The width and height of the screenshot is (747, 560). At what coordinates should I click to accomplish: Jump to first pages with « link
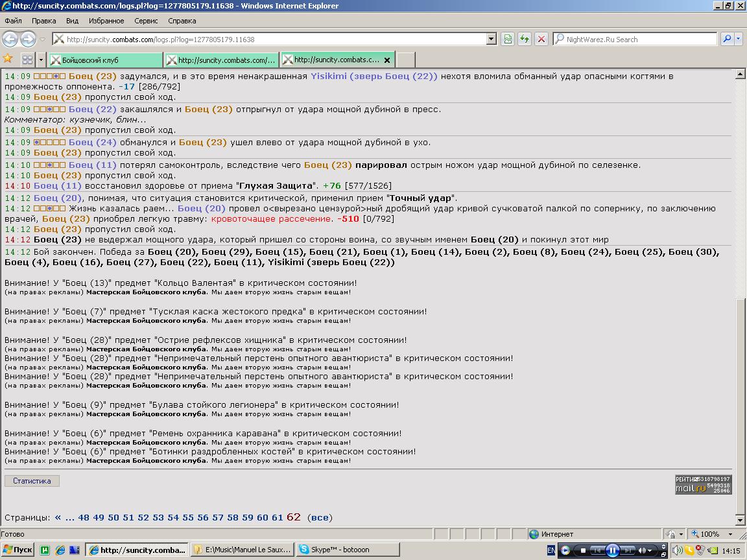tap(58, 517)
